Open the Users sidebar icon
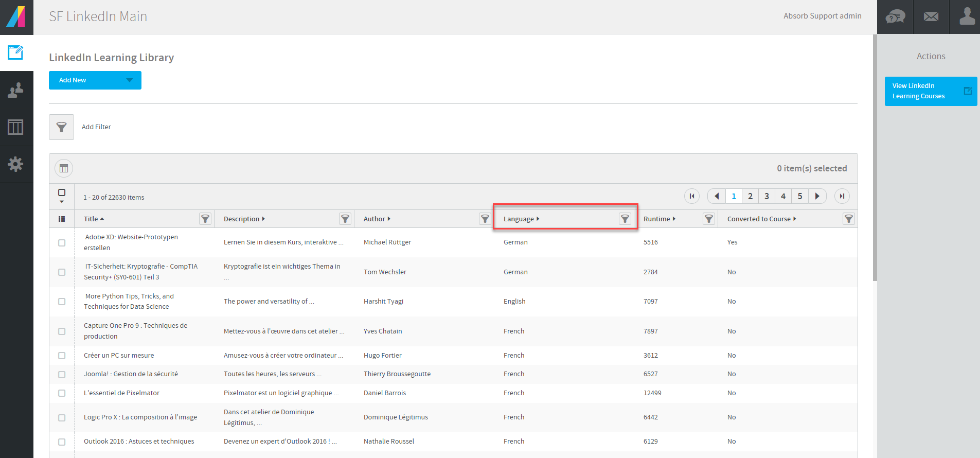The image size is (980, 458). 15,90
